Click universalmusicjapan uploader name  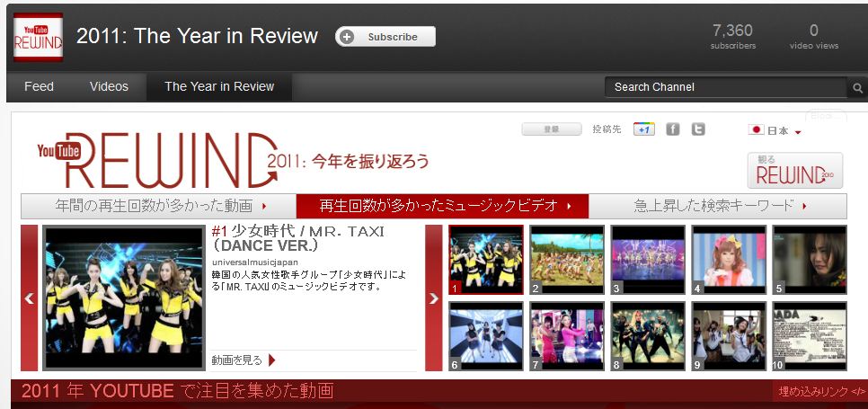click(x=254, y=262)
